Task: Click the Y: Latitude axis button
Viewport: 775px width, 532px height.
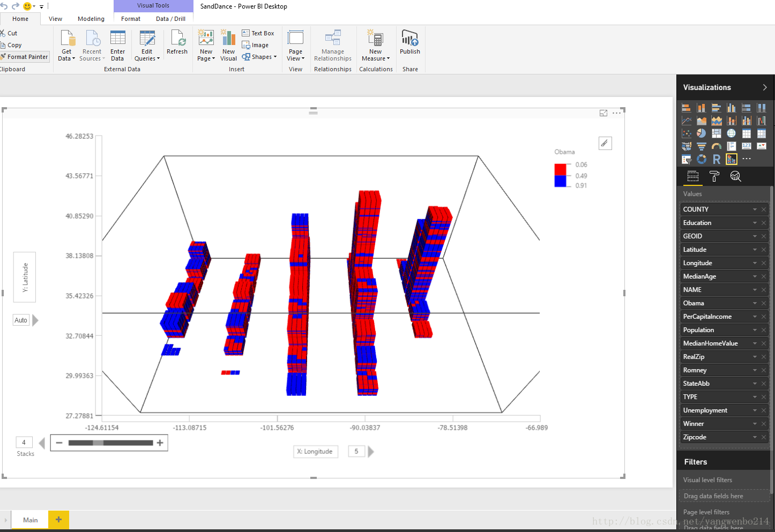Action: [x=25, y=277]
